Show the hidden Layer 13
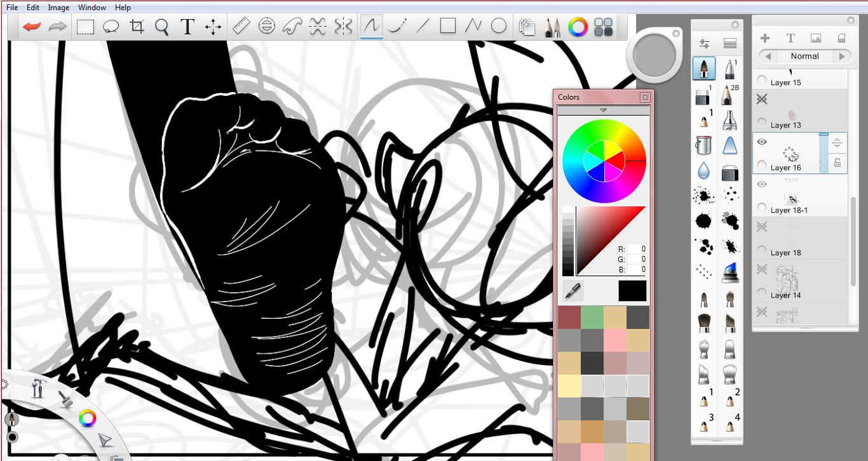This screenshot has height=461, width=868. (762, 100)
